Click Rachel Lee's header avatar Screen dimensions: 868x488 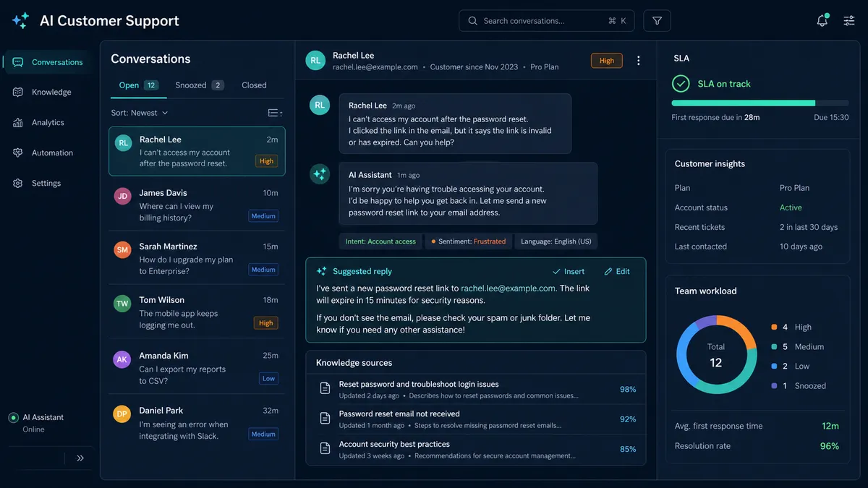(x=315, y=61)
